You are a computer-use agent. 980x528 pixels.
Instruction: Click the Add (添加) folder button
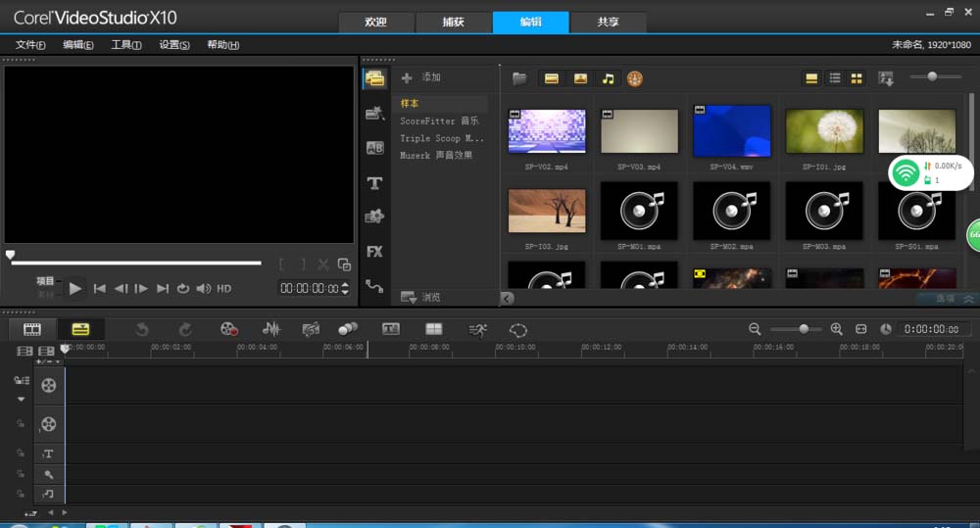[x=421, y=77]
